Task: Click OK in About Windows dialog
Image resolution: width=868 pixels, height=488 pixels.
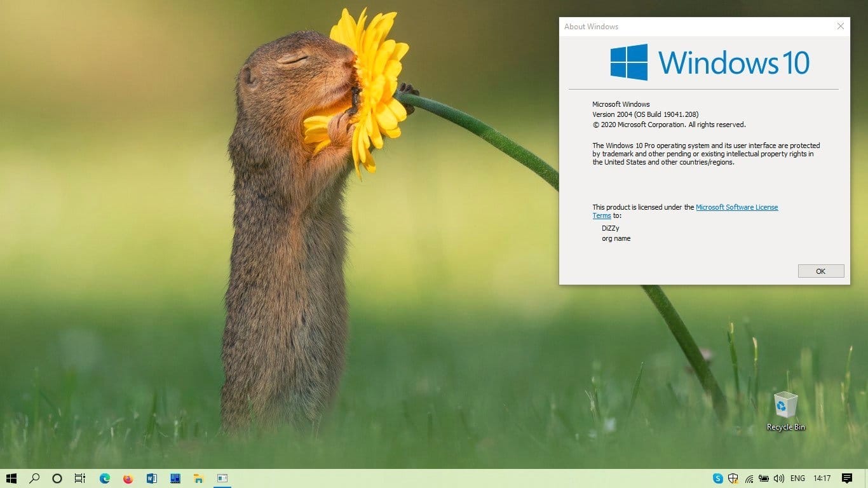Action: 820,271
